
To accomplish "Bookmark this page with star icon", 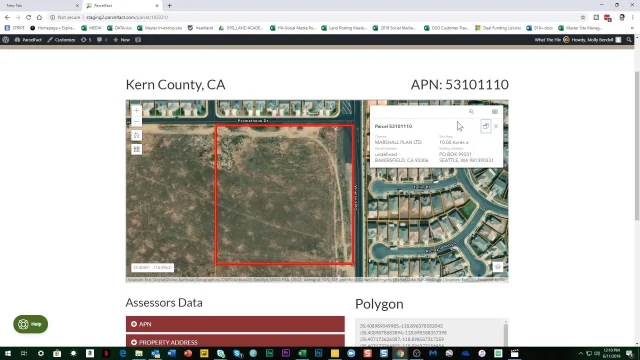I will [583, 17].
